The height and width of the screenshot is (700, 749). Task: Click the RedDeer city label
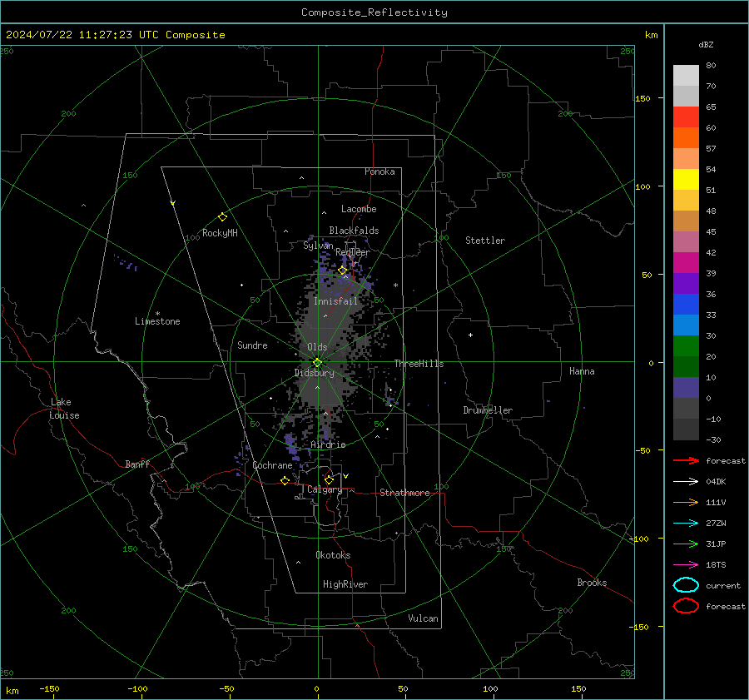[x=353, y=252]
